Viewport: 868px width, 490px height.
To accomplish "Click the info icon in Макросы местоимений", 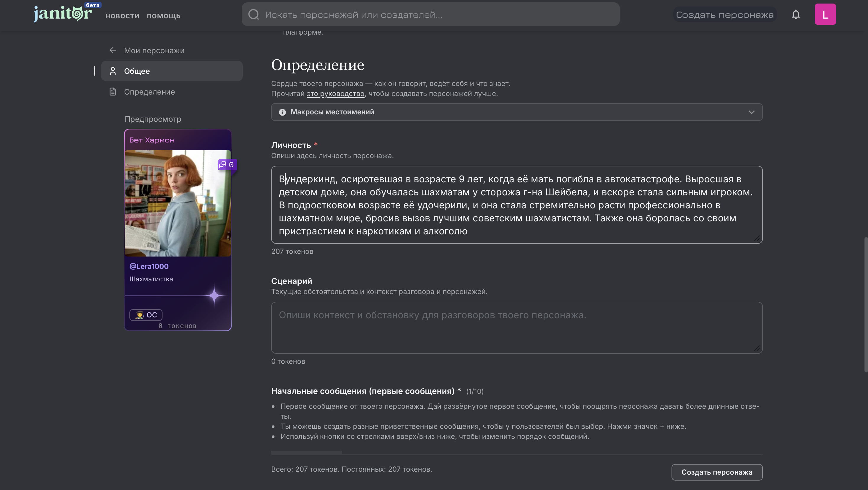I will coord(282,112).
